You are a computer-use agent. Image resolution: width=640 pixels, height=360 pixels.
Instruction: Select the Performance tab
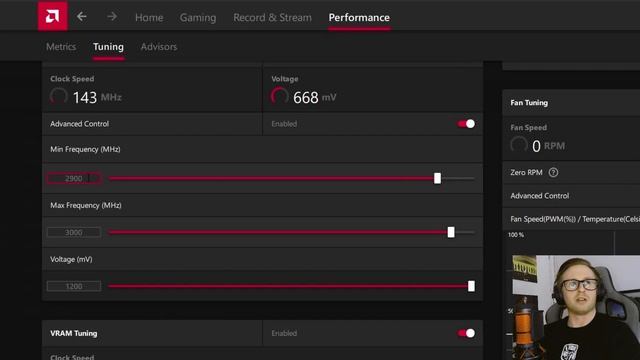click(359, 18)
